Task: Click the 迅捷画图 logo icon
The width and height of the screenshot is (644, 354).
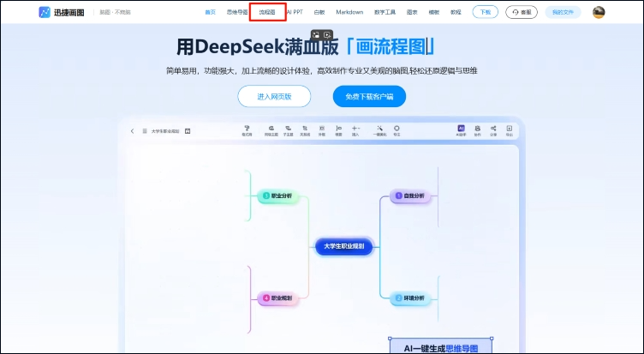Action: [45, 12]
